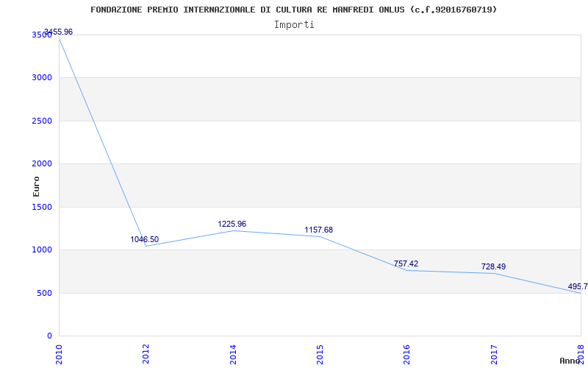
Task: Select data label 757.42
Action: pyautogui.click(x=406, y=264)
